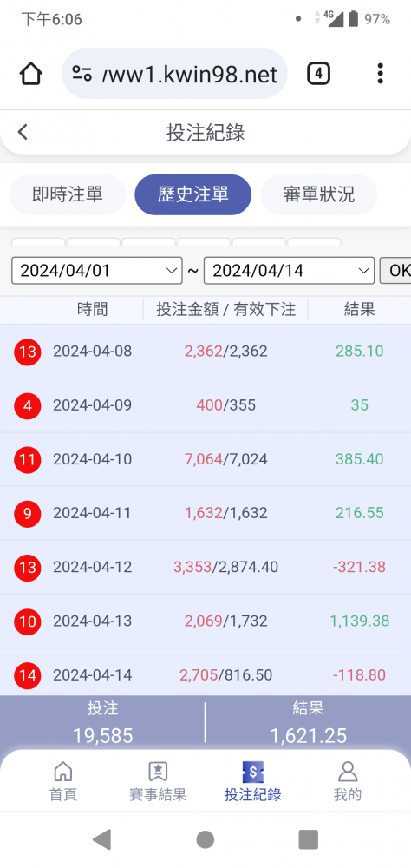Image resolution: width=411 pixels, height=868 pixels.
Task: Go back using the page back arrow
Action: [23, 132]
